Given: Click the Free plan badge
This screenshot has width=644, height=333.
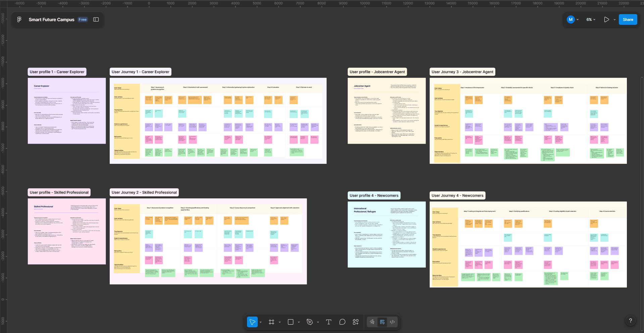Looking at the screenshot, I should [83, 19].
